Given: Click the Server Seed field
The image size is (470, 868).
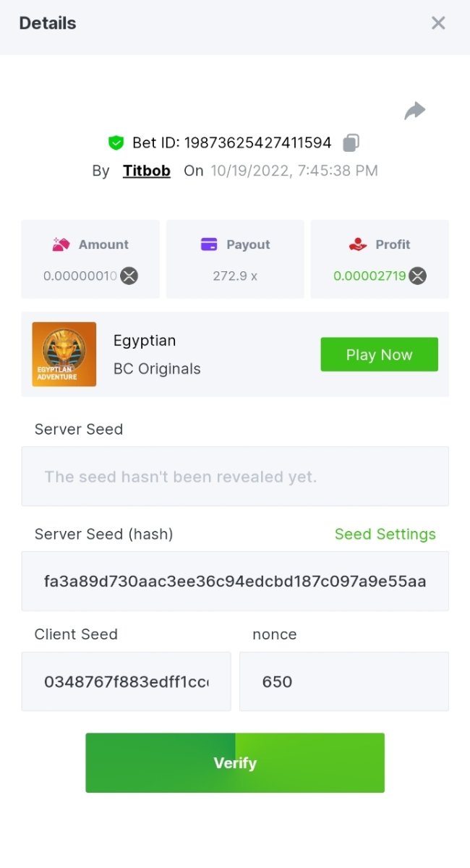Looking at the screenshot, I should pos(235,476).
